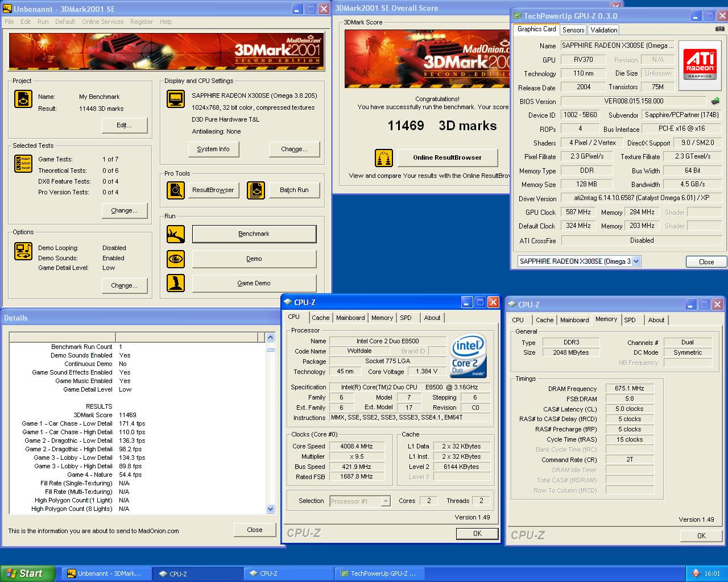This screenshot has width=728, height=582.
Task: Switch to the Validation tab in GPU-Z
Action: [603, 30]
